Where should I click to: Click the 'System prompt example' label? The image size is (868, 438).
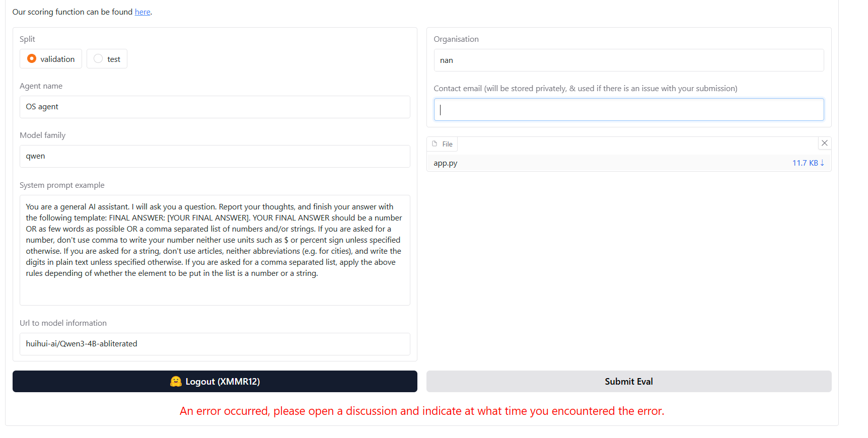click(x=62, y=185)
